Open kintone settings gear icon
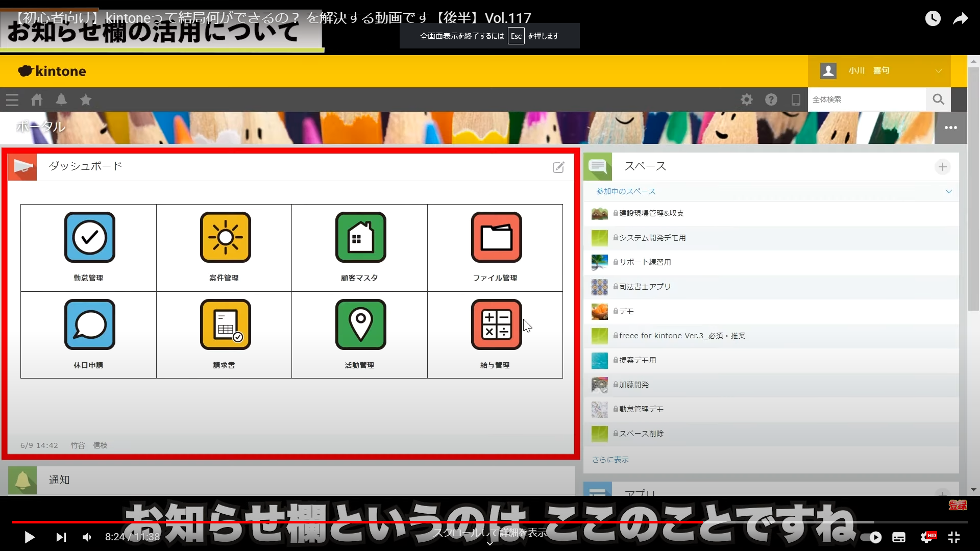 pos(747,100)
